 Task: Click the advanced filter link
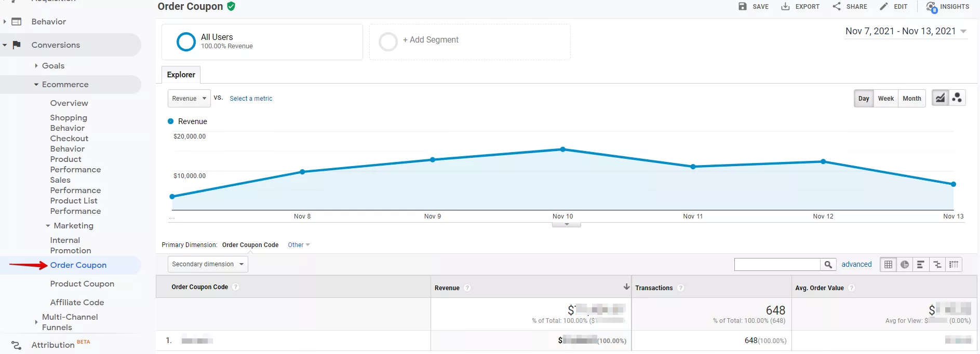856,264
